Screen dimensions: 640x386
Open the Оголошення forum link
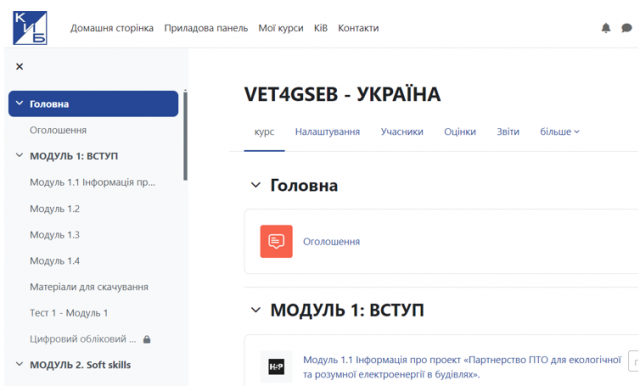coord(331,242)
